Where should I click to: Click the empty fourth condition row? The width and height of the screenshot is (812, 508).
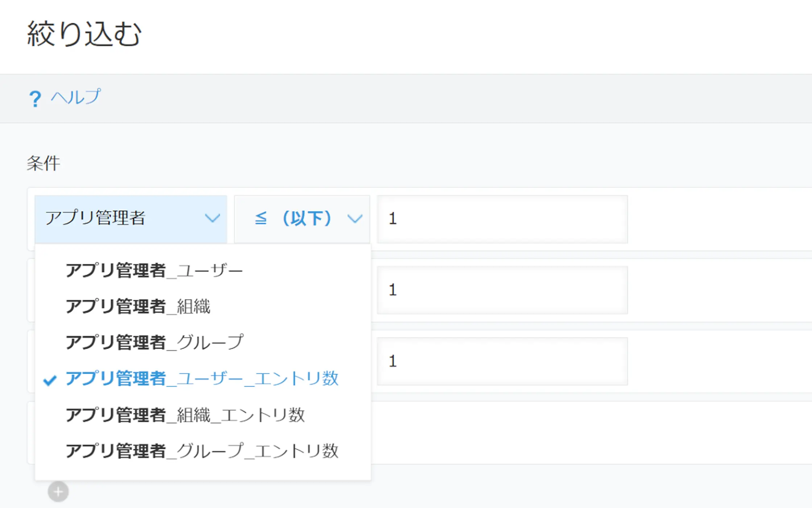pyautogui.click(x=580, y=433)
